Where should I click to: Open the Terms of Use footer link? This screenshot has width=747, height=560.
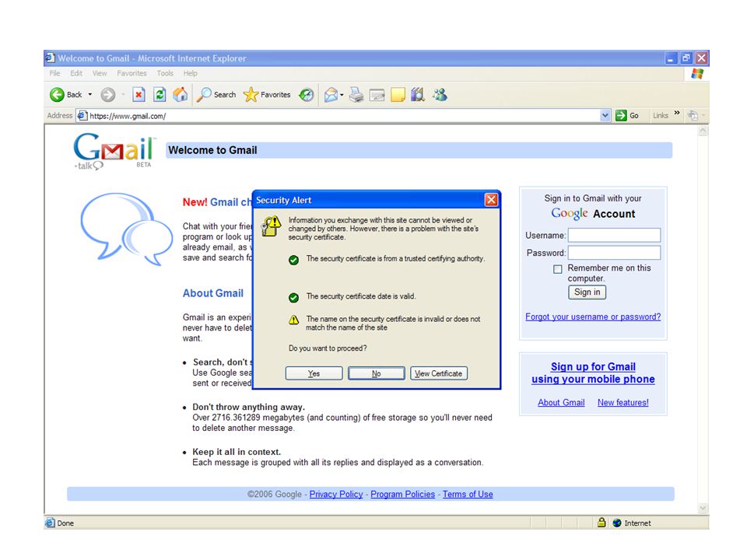pos(468,495)
